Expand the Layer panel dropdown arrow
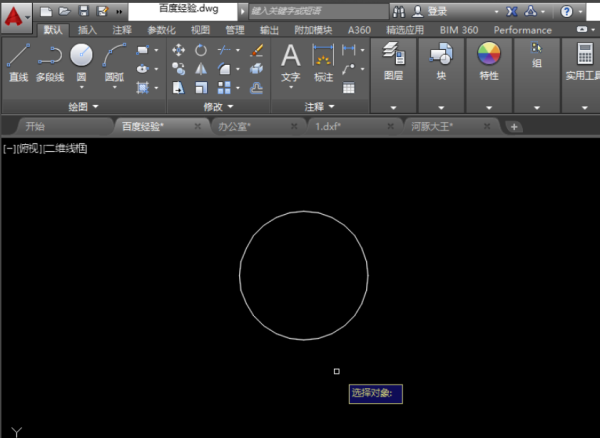Image resolution: width=600 pixels, height=438 pixels. (x=393, y=108)
